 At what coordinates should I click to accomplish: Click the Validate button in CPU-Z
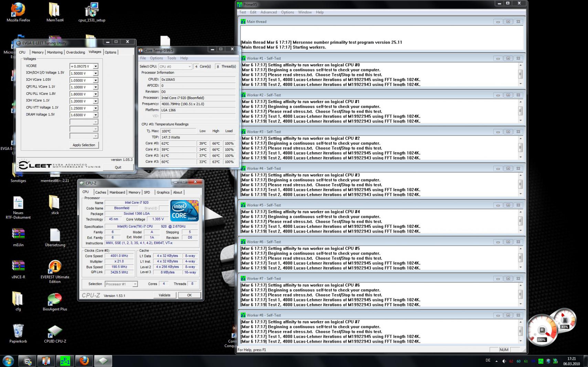coord(164,295)
